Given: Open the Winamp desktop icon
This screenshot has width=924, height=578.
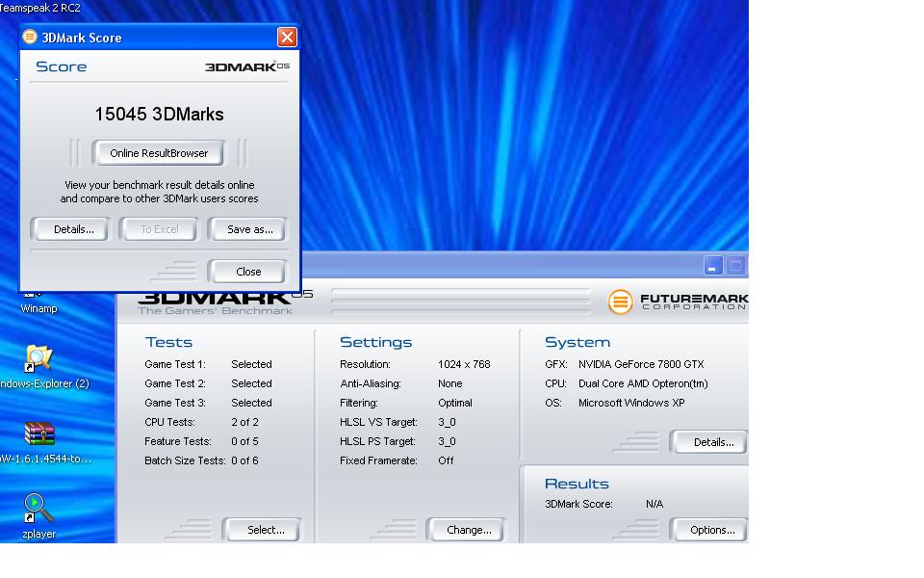Looking at the screenshot, I should [38, 302].
